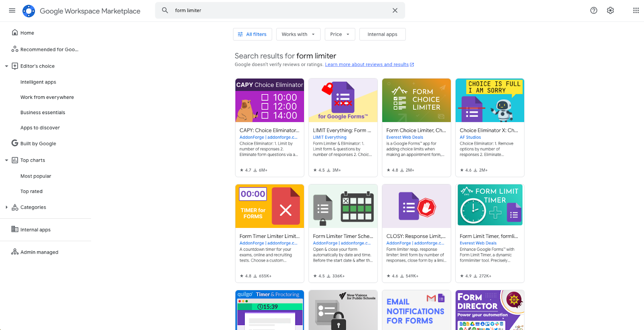644x330 pixels.
Task: Open Learn more about reviews link
Action: (x=367, y=64)
